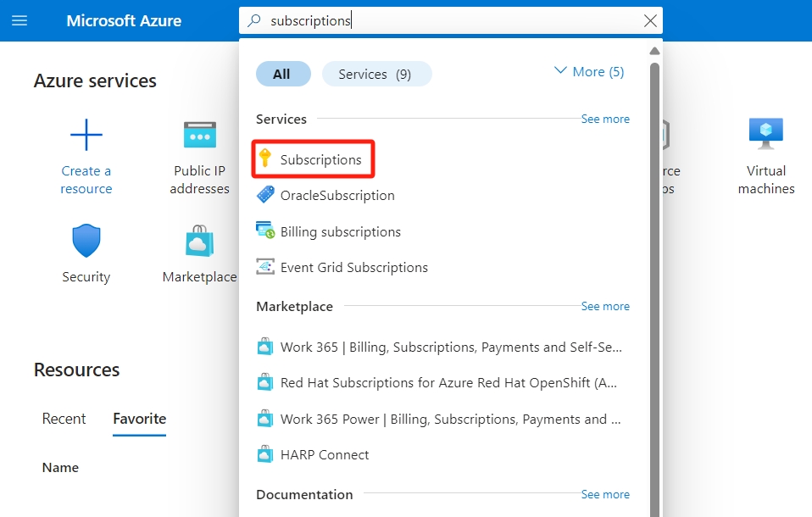This screenshot has height=517, width=812.
Task: Click in the subscriptions search field
Action: [x=449, y=21]
